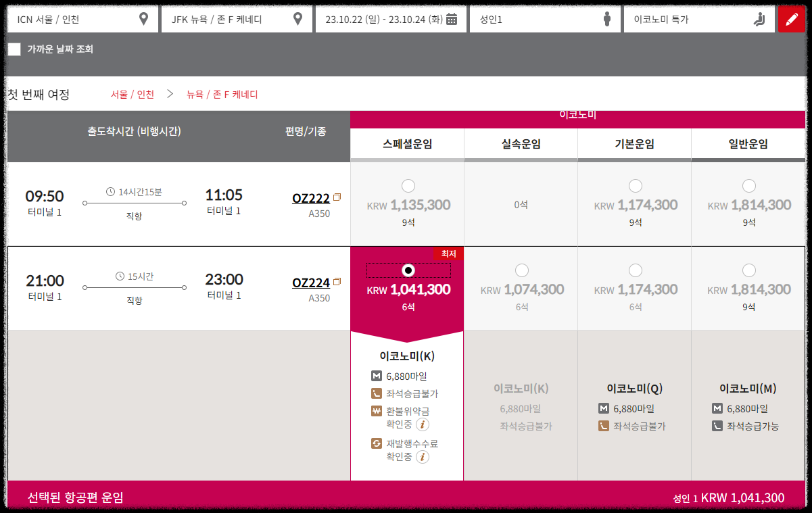The height and width of the screenshot is (513, 812).
Task: Click the red pencil edit search button
Action: click(x=792, y=19)
